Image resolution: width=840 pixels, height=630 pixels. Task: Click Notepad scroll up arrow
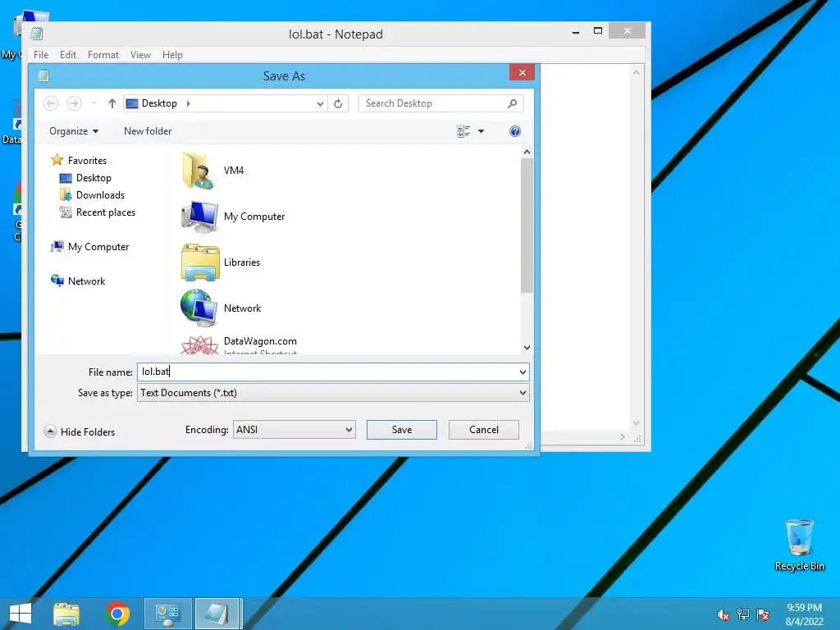pyautogui.click(x=636, y=72)
